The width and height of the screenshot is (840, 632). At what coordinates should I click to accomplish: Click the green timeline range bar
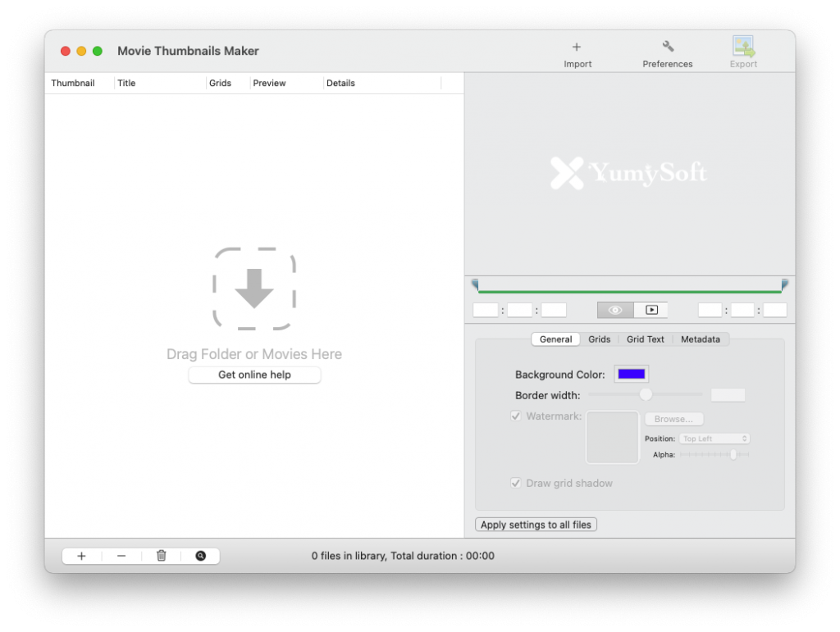tap(629, 292)
